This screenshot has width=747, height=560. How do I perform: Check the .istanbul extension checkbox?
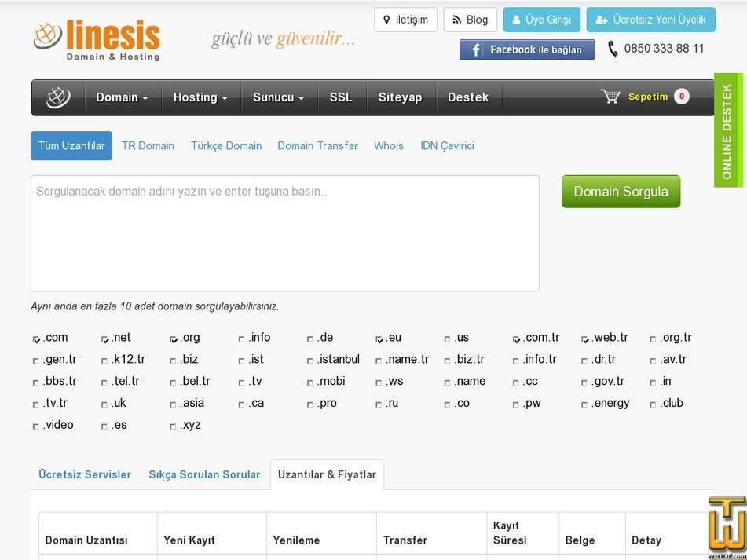coord(309,360)
